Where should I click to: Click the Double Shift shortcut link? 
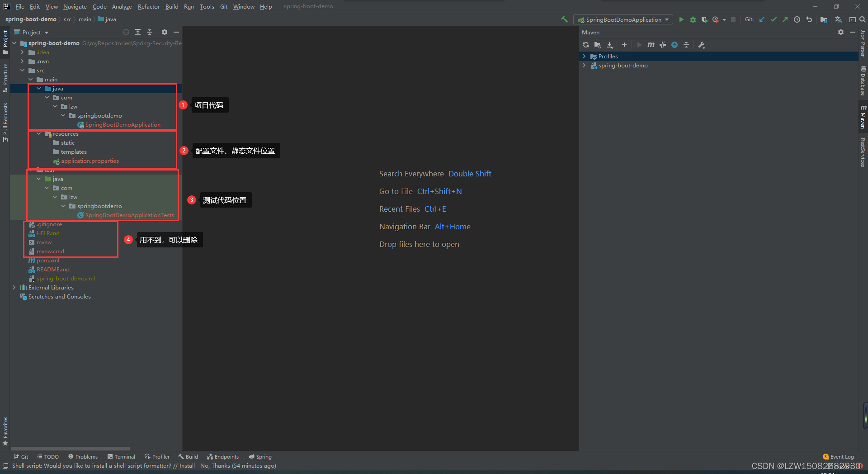[x=470, y=173]
